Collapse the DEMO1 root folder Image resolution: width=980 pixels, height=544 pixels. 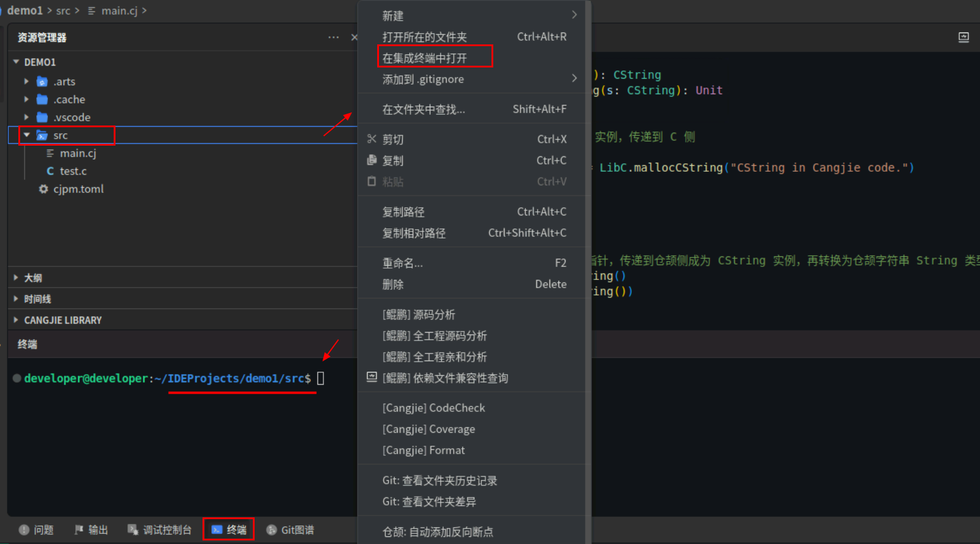[x=16, y=62]
